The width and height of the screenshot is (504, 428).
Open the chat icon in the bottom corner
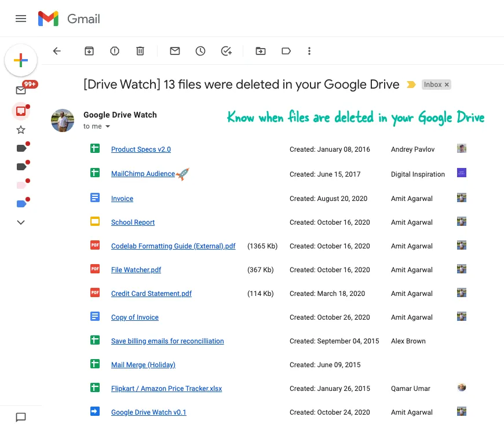(21, 418)
